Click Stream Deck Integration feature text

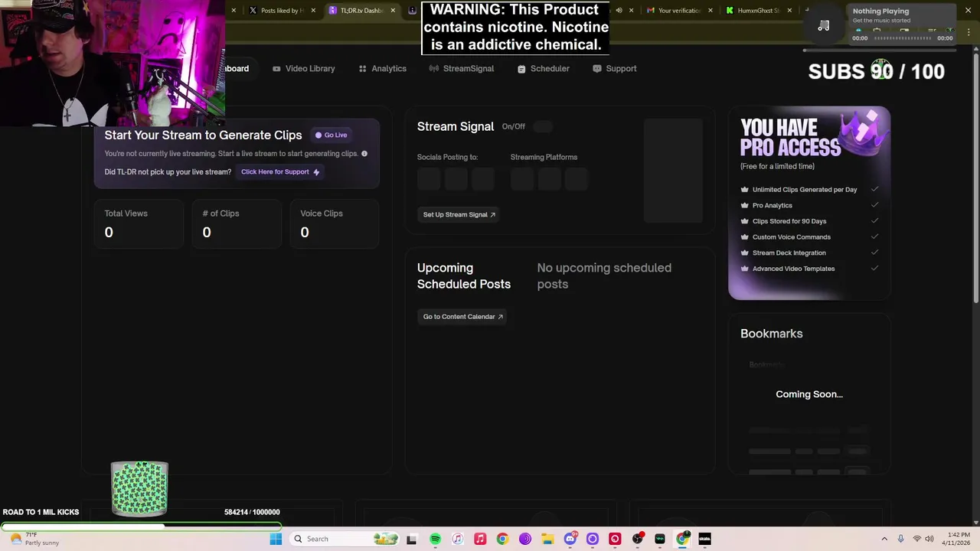pyautogui.click(x=789, y=253)
